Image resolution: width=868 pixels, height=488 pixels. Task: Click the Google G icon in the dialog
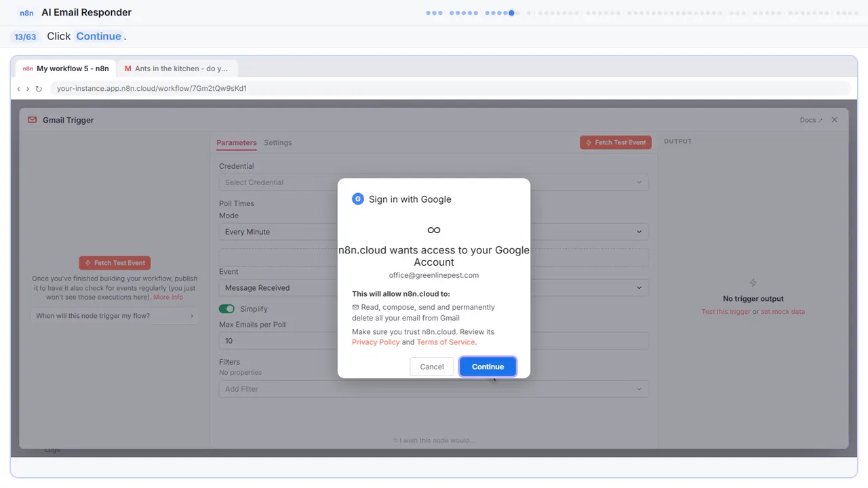(358, 199)
